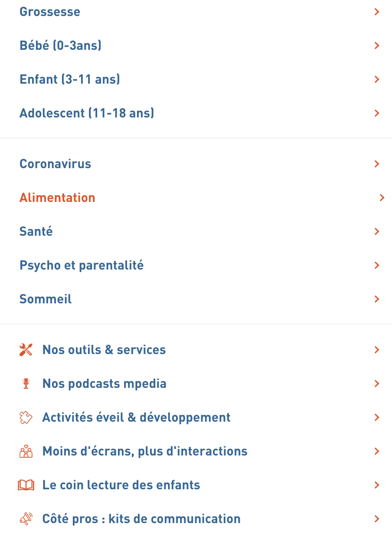Open Psycho et parentalité link
Screen dimensions: 392x540
click(x=82, y=265)
